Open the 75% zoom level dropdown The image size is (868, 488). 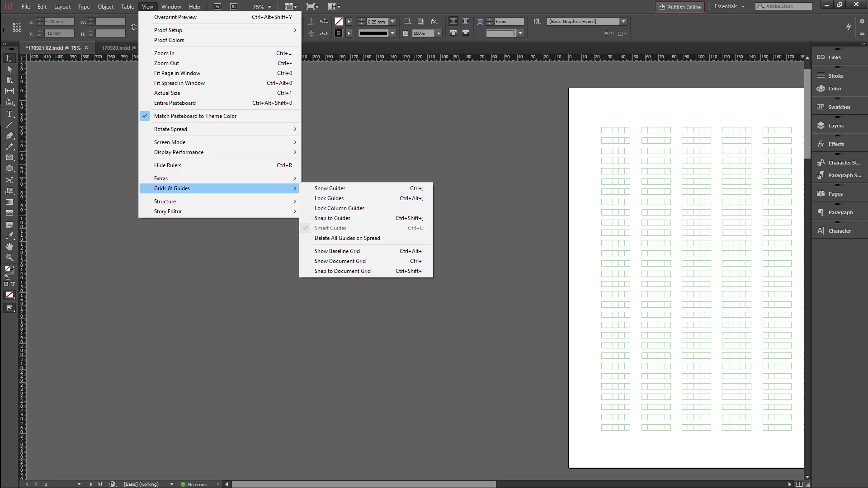(269, 7)
